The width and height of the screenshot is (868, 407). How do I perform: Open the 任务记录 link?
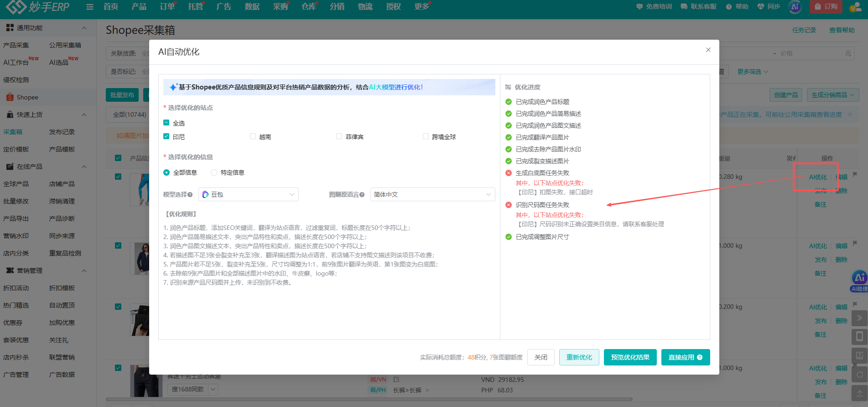804,30
